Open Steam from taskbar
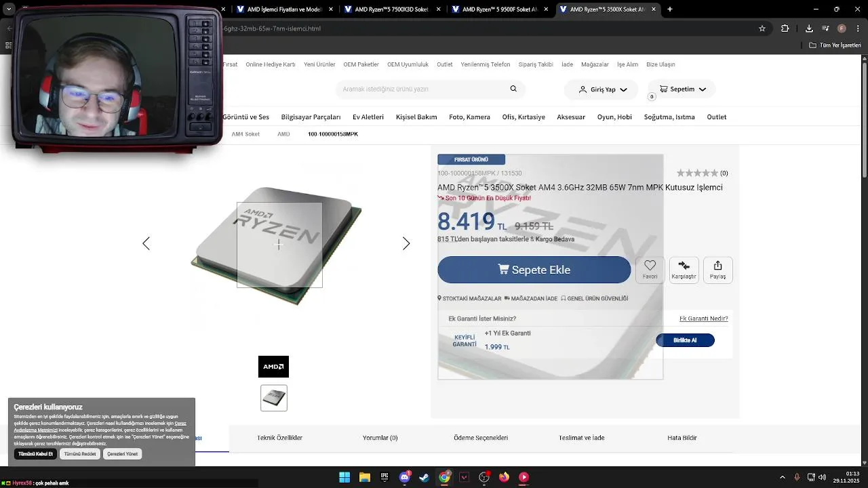 pos(425,477)
